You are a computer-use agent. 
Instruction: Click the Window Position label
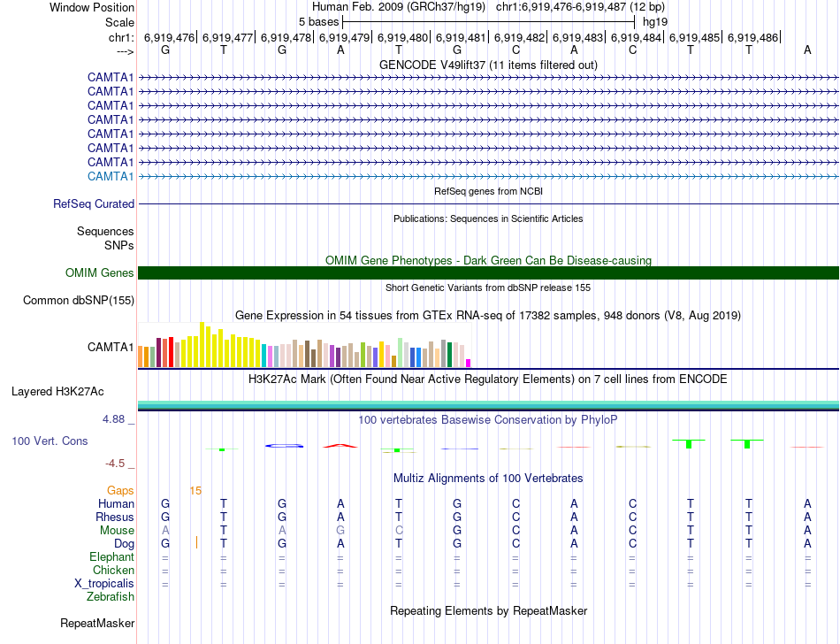(92, 7)
